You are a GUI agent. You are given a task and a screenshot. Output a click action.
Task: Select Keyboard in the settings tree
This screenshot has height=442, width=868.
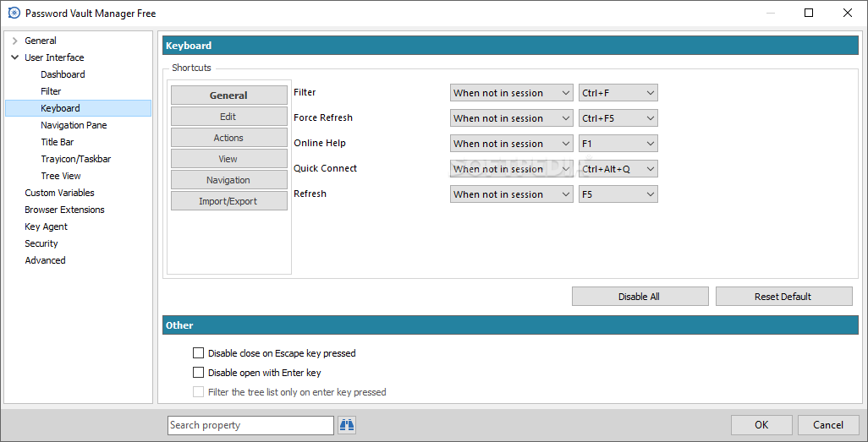click(60, 108)
